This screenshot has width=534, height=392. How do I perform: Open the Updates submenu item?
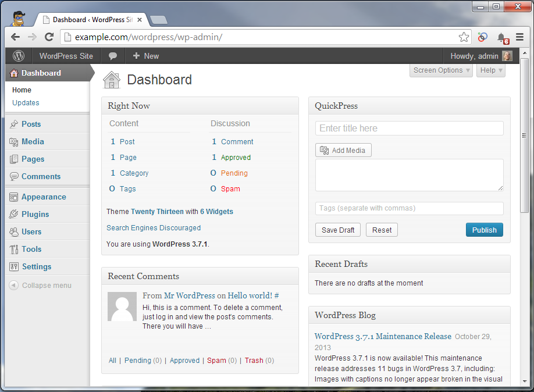click(x=26, y=102)
